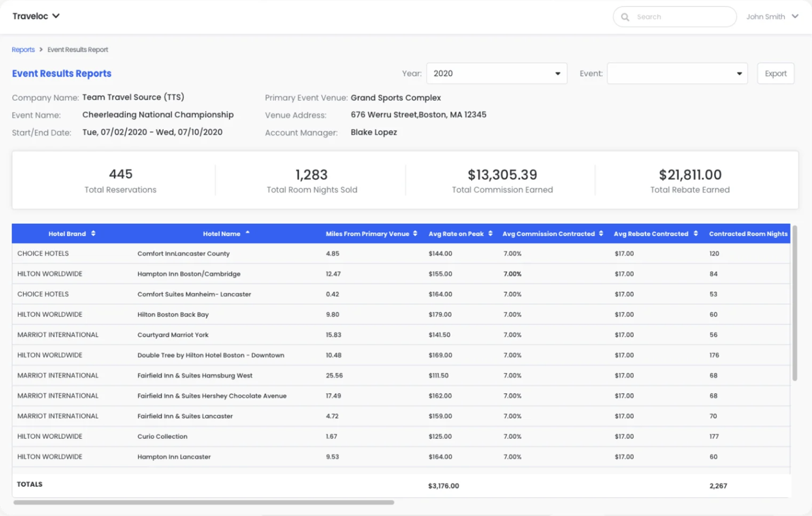Sort by Avg Rate on Peak arrows
812x516 pixels.
[x=490, y=233]
